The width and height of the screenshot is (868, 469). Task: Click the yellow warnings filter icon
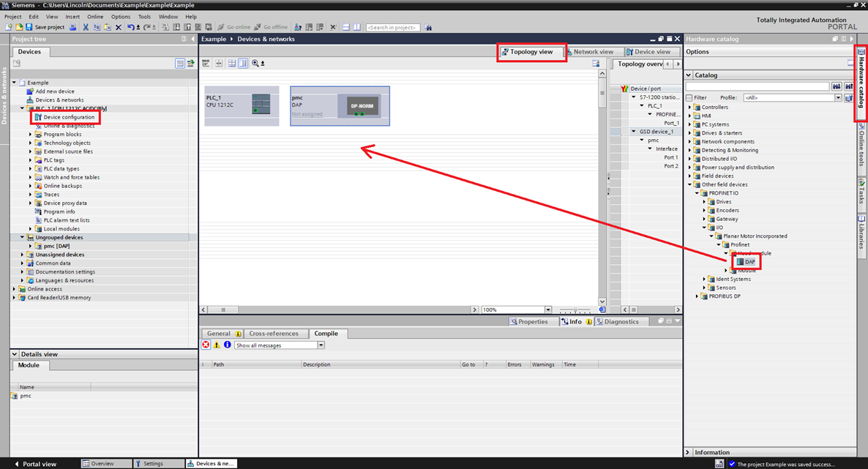217,345
